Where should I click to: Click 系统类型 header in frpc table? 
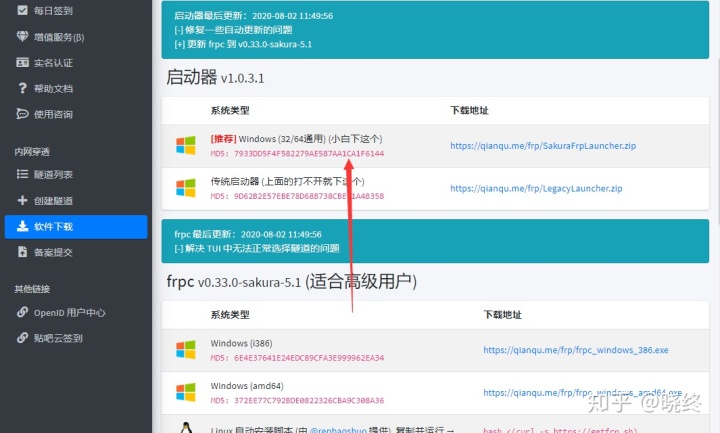coord(230,315)
